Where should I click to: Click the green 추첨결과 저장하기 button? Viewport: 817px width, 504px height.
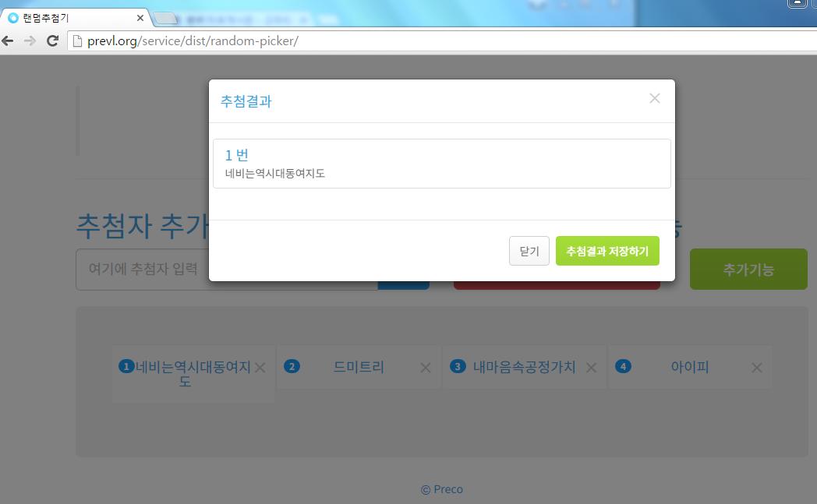click(607, 251)
